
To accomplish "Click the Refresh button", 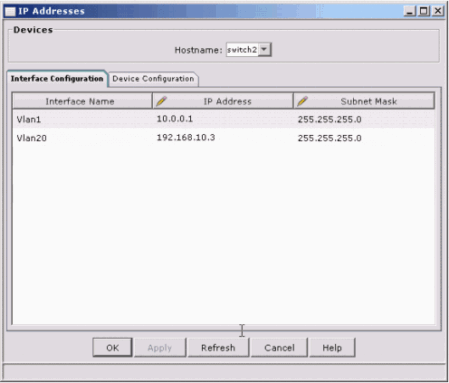I will pos(218,348).
